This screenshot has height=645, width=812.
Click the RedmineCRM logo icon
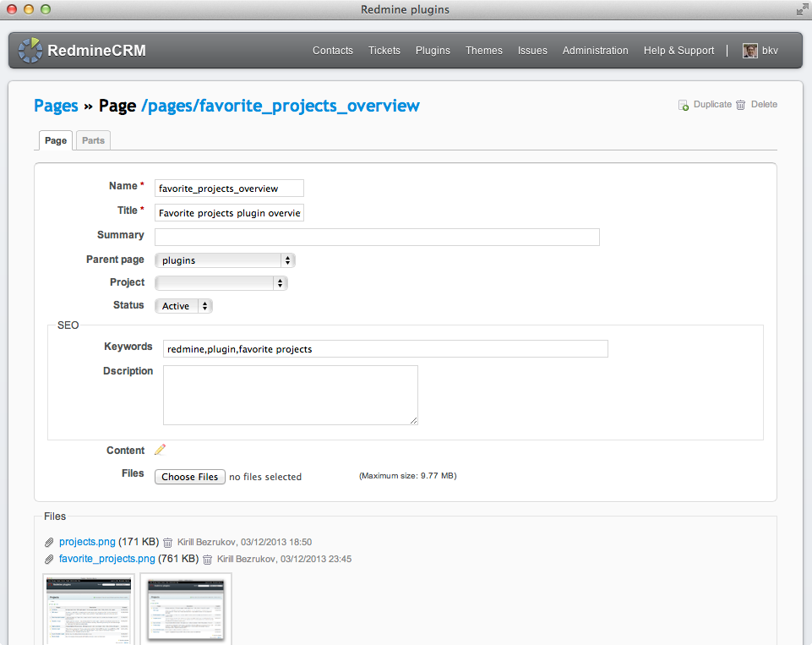[x=30, y=51]
